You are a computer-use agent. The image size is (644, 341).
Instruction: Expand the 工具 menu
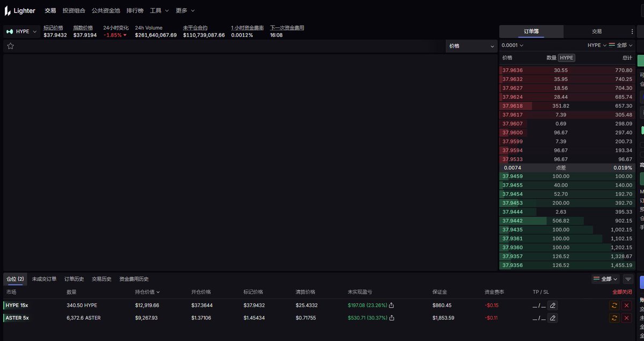pos(159,11)
